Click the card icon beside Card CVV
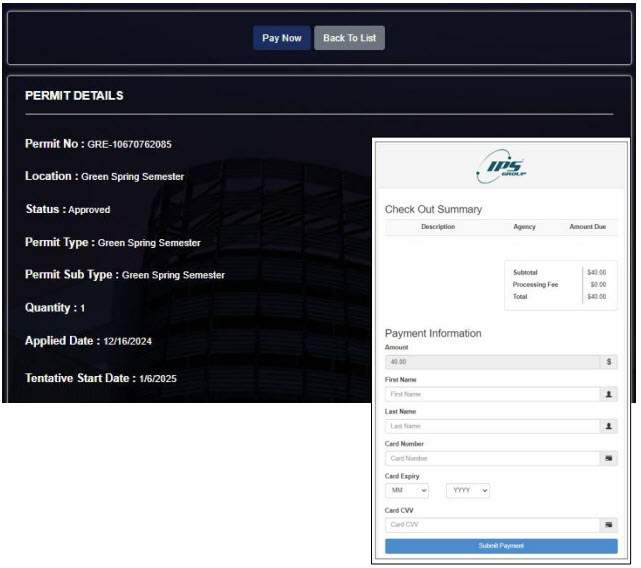 [609, 524]
